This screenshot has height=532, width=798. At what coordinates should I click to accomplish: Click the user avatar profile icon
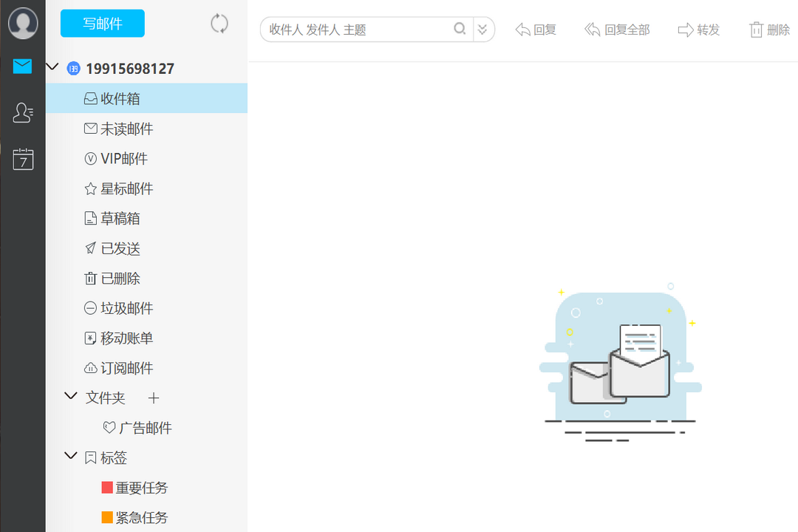tap(23, 24)
